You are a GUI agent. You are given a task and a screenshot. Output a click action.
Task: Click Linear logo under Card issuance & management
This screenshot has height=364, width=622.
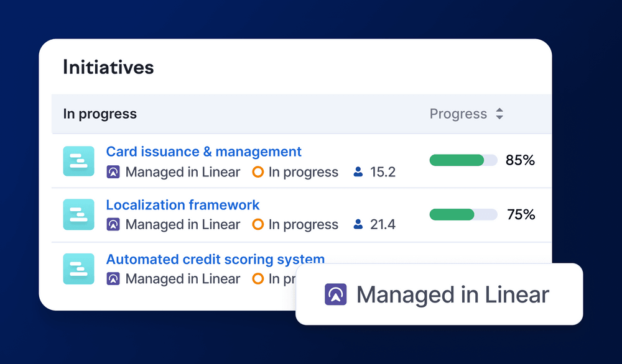(113, 172)
